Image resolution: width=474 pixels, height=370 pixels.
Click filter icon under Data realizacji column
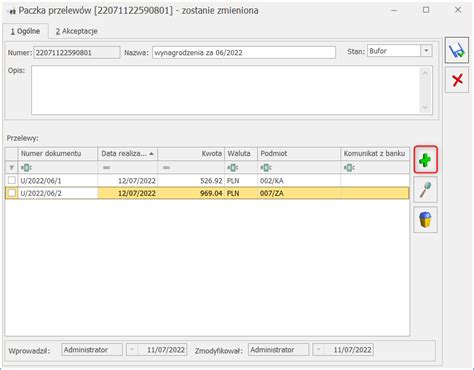coord(106,167)
